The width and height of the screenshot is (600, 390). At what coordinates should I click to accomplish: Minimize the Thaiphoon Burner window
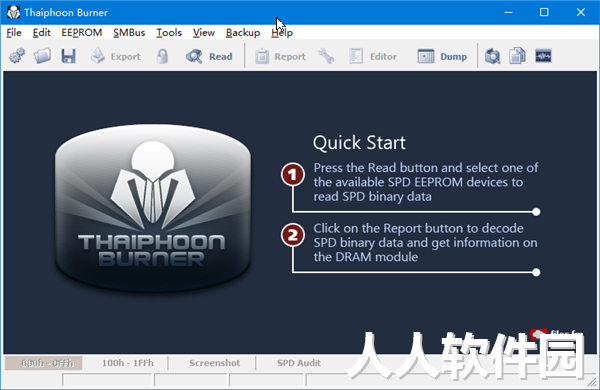click(x=508, y=12)
